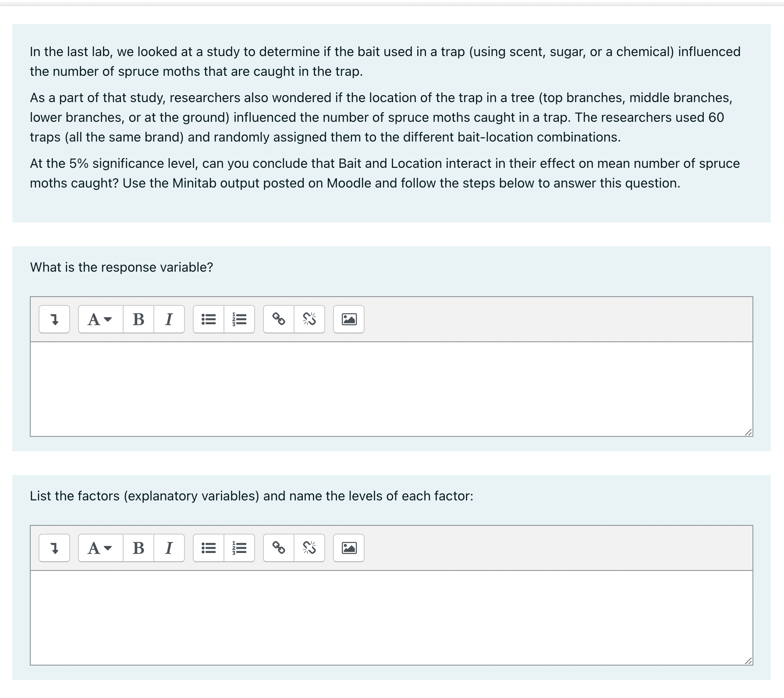Expand the toolbar arrow in the factors editor
Screen dimensions: 784x698
53,547
